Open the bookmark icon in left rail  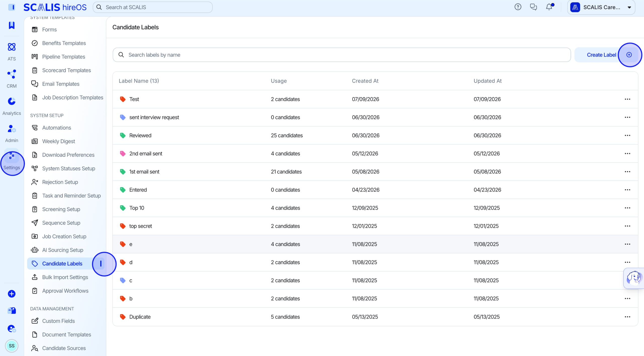[x=12, y=25]
